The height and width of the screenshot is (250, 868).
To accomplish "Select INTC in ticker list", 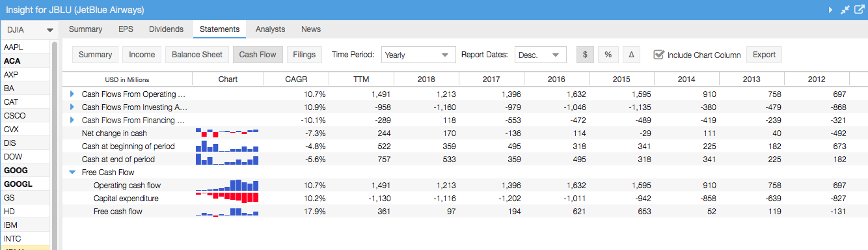I will (x=25, y=239).
